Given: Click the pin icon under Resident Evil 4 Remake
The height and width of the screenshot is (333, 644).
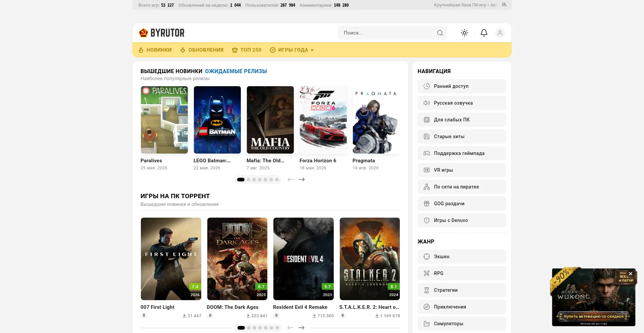Looking at the screenshot, I should point(276,316).
